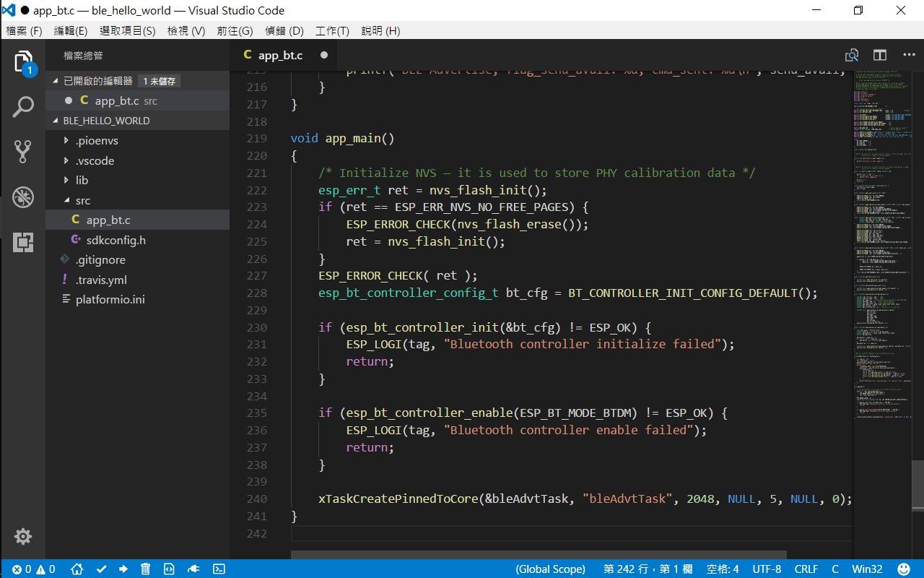The width and height of the screenshot is (924, 578).
Task: Open the Extensions view icon
Action: (x=22, y=241)
